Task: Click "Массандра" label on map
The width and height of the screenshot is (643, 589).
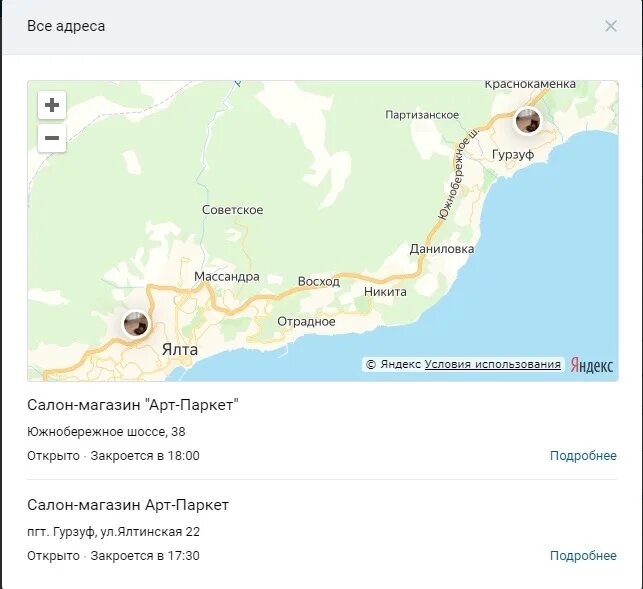Action: [x=227, y=276]
